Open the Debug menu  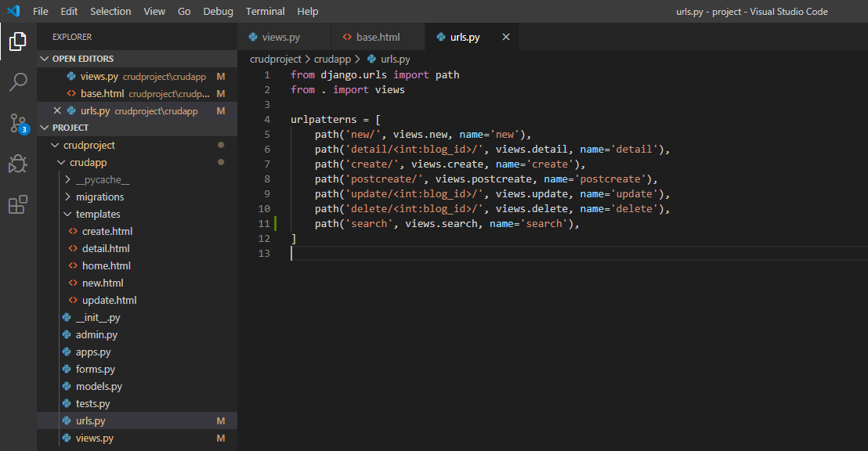pos(218,11)
